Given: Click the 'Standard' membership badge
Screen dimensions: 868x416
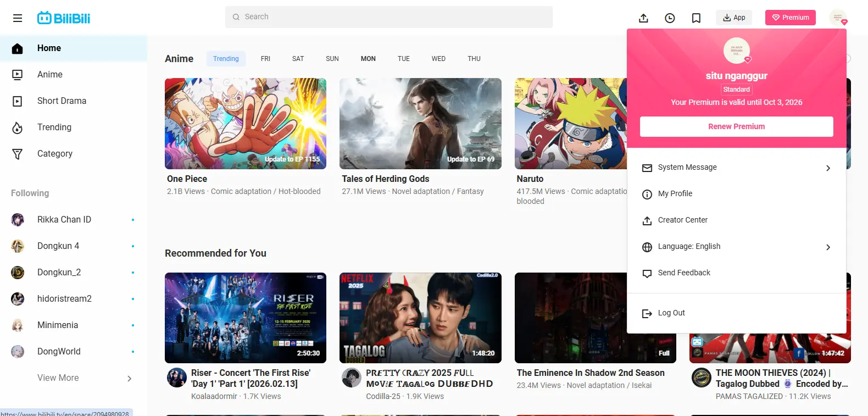Looking at the screenshot, I should [x=737, y=90].
